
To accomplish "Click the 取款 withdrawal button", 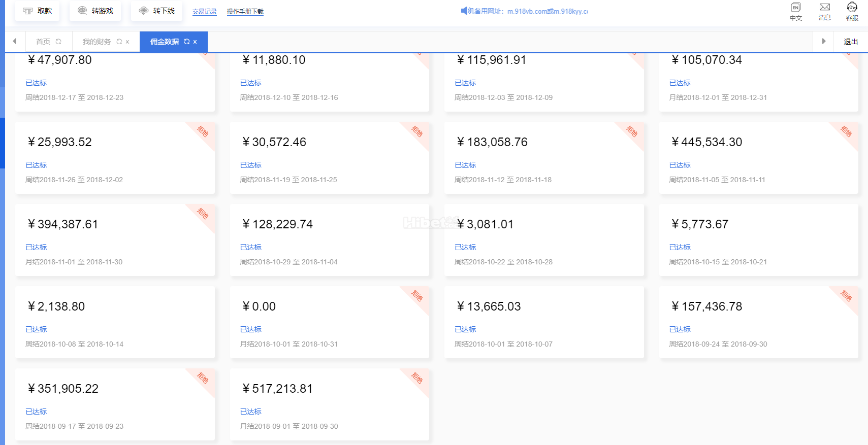I will coord(38,11).
